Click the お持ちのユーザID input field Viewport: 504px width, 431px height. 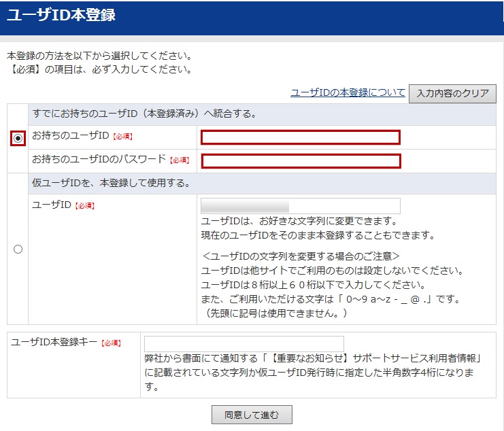(300, 137)
